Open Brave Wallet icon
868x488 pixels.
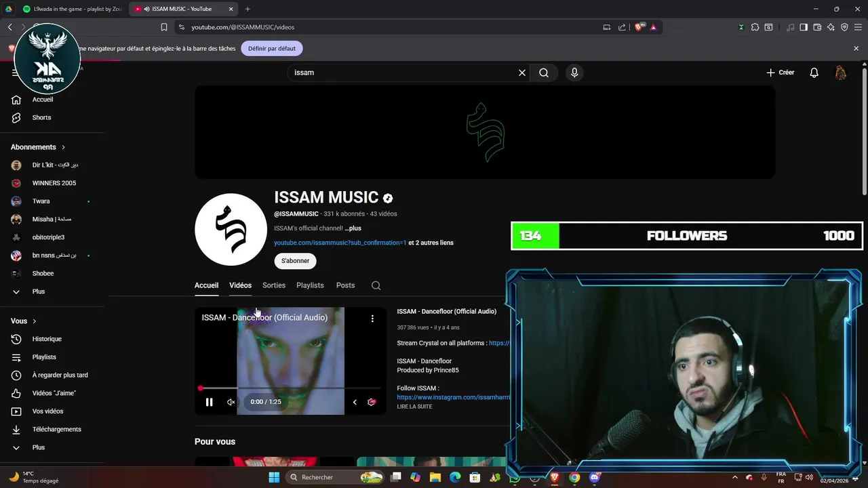817,27
